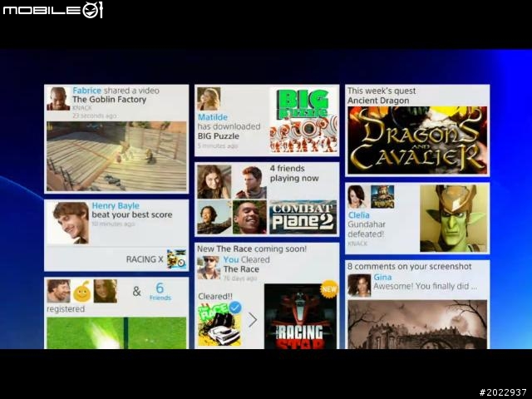Image resolution: width=532 pixels, height=399 pixels.
Task: Open Gina's 'Awesome! You finally did' comment
Action: [x=426, y=286]
